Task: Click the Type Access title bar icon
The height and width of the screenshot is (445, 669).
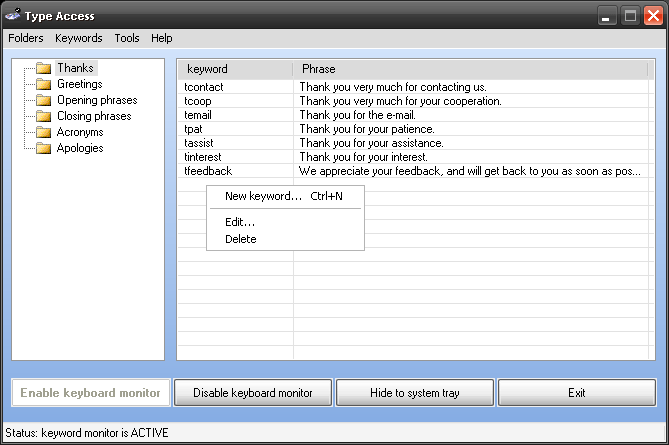Action: coord(13,15)
